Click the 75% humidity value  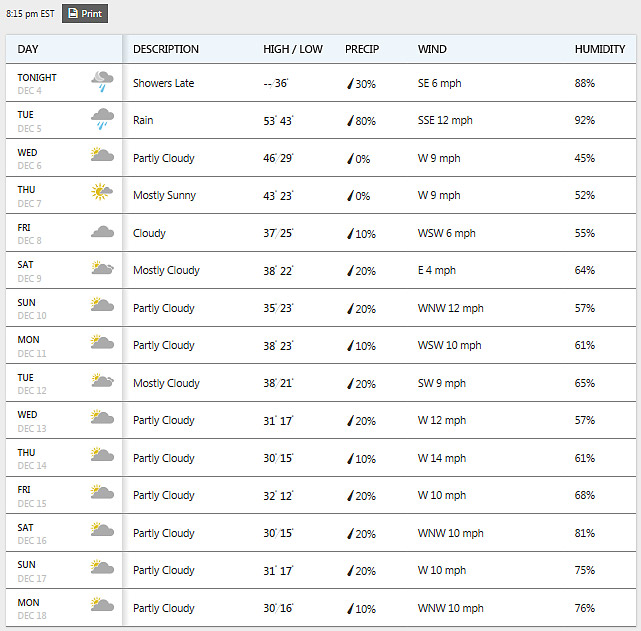pyautogui.click(x=585, y=570)
